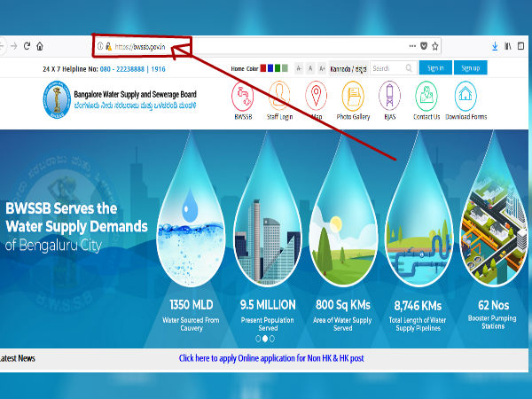Reload the page with refresh icon

click(27, 46)
